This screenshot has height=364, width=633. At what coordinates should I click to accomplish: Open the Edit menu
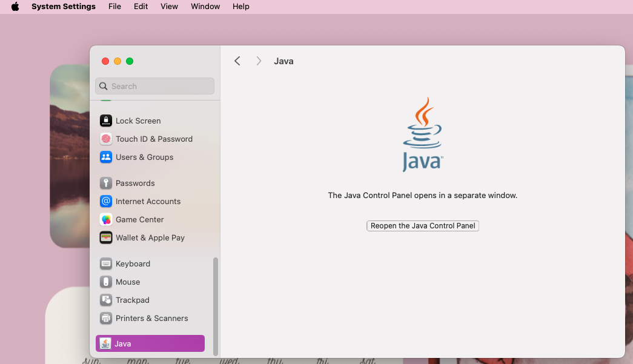click(141, 7)
